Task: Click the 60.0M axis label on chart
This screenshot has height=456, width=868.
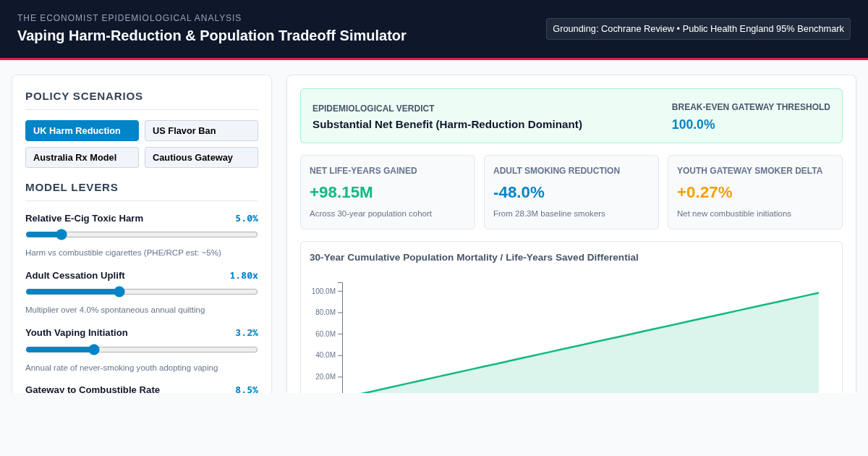Action: (325, 334)
